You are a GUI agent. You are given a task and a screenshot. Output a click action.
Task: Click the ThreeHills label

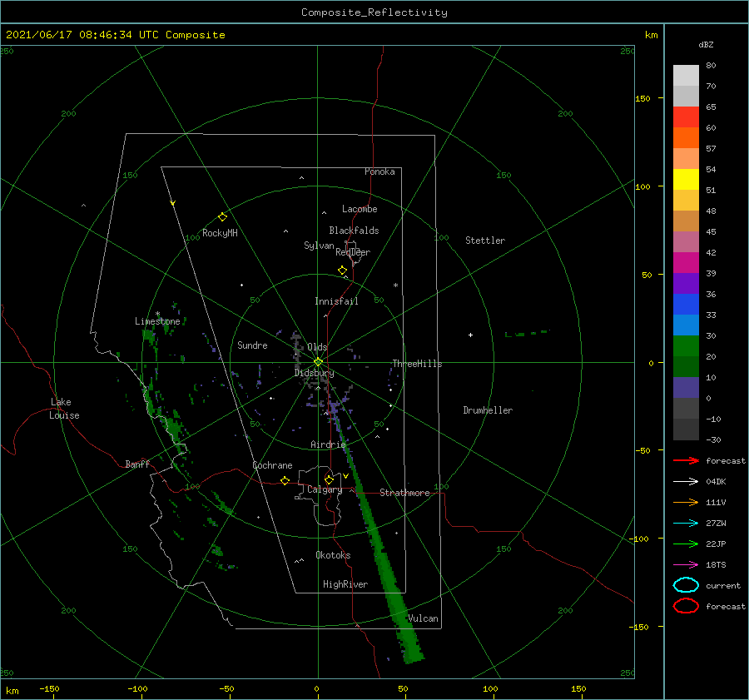418,364
